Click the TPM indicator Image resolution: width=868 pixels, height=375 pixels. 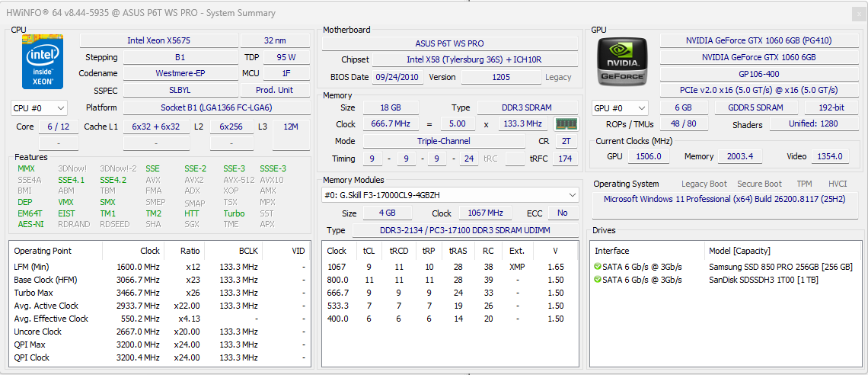pos(804,184)
